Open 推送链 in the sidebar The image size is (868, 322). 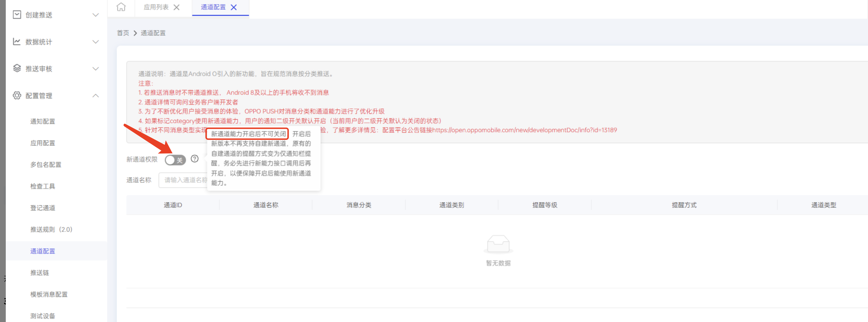pyautogui.click(x=39, y=272)
